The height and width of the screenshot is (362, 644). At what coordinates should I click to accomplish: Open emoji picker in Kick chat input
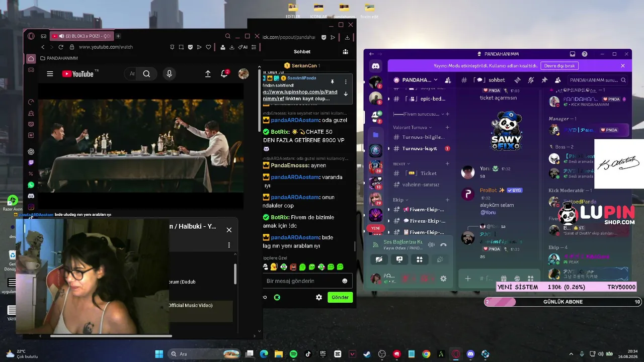[x=345, y=281]
